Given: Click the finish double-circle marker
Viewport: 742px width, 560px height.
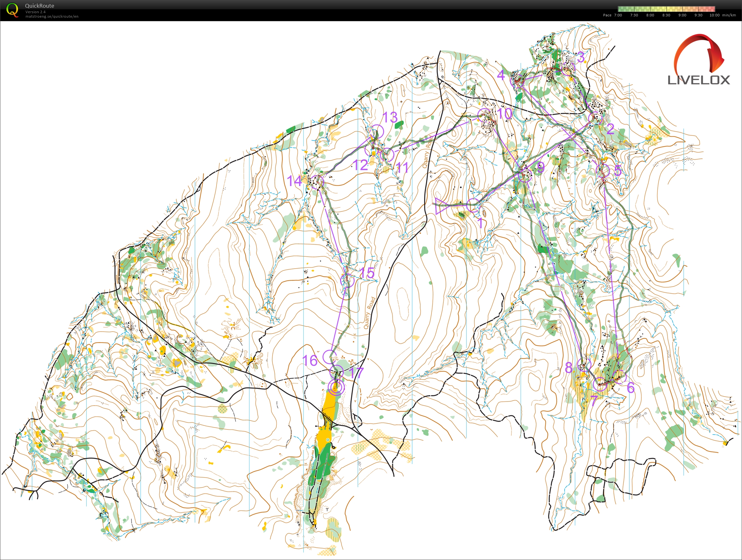Looking at the screenshot, I should 336,388.
